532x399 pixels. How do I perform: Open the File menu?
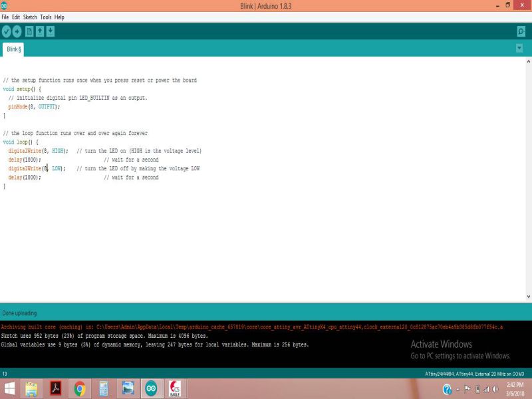[5, 17]
